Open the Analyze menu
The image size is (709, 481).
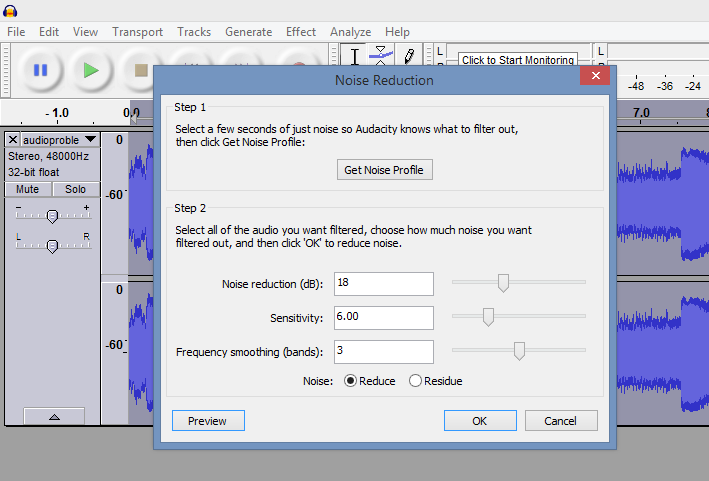(350, 32)
